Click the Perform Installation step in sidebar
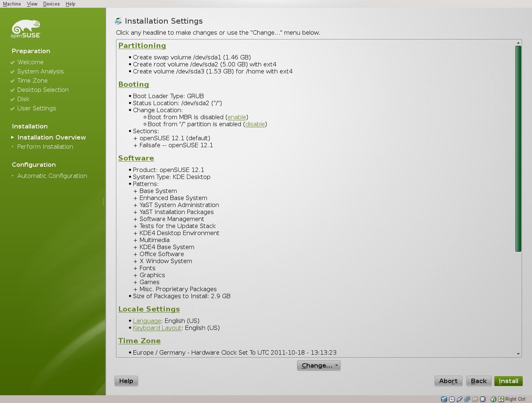This screenshot has height=403, width=532. coord(45,147)
